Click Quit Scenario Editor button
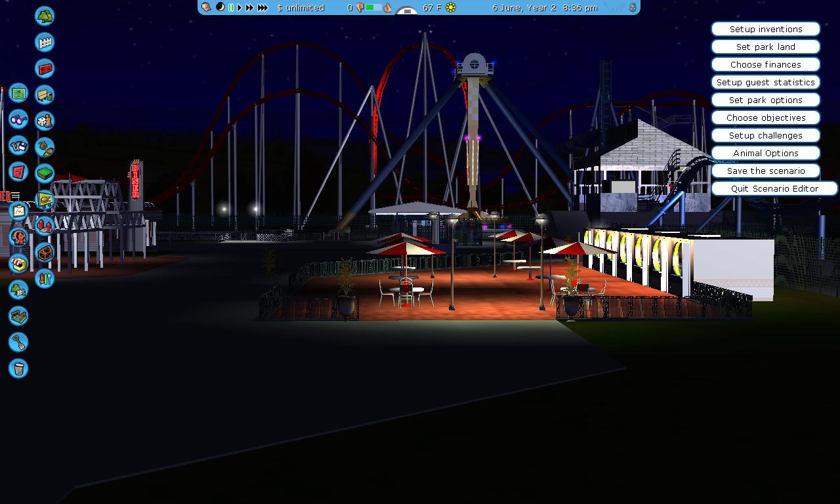The width and height of the screenshot is (840, 504). click(x=774, y=188)
